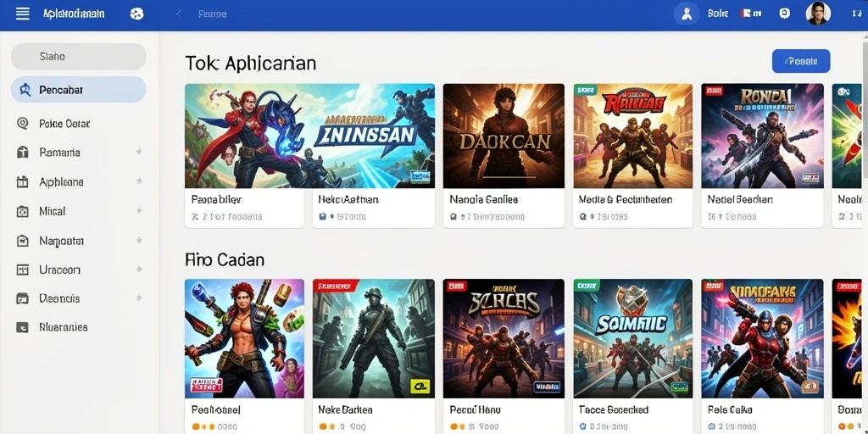Open the SCRCAS game thumbnail
The height and width of the screenshot is (434, 868).
click(x=504, y=338)
